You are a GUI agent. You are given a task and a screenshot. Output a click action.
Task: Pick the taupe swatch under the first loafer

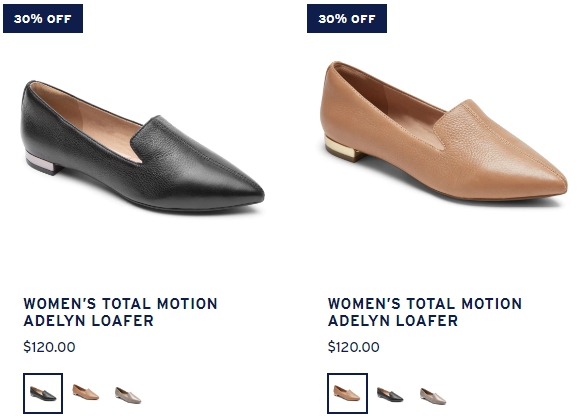coord(128,395)
